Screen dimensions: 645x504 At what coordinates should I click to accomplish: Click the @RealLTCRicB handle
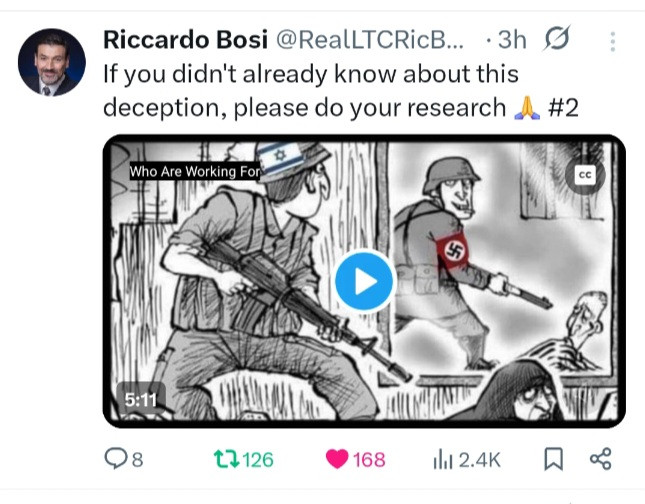[369, 40]
